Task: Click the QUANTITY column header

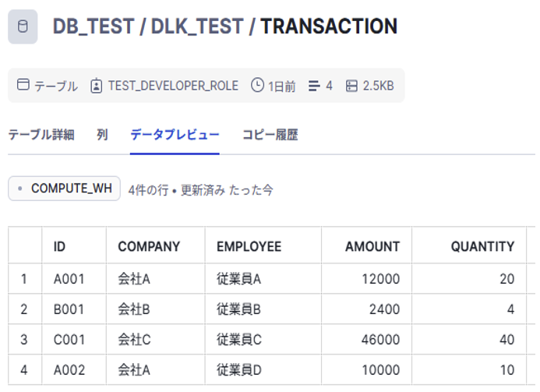Action: 482,246
